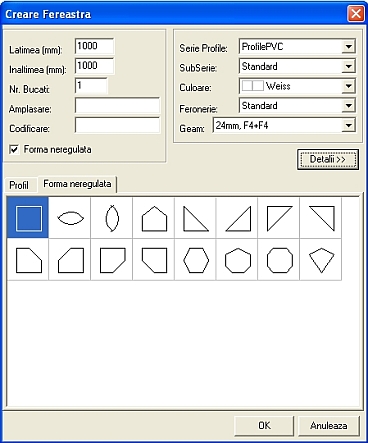Screen dimensions: 368x443
Task: Pick right triangle with top-right right angle
Action: tap(321, 218)
